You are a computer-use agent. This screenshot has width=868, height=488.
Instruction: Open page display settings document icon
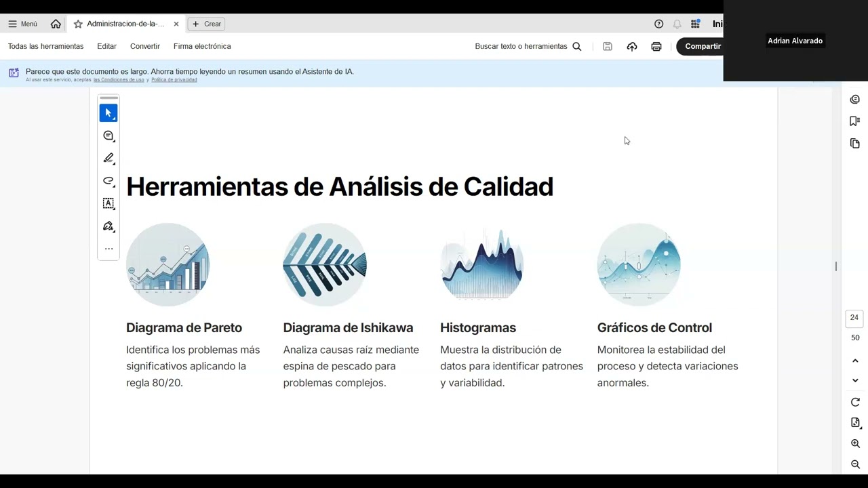pyautogui.click(x=855, y=423)
